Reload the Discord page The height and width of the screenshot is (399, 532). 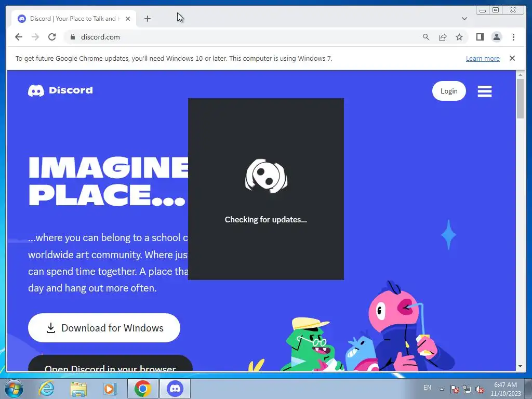pyautogui.click(x=52, y=37)
